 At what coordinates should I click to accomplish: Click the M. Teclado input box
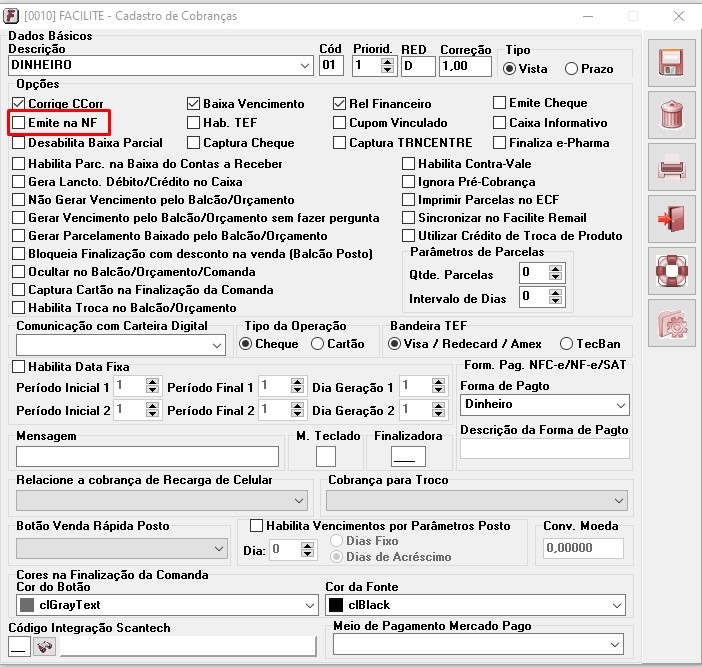pos(325,457)
